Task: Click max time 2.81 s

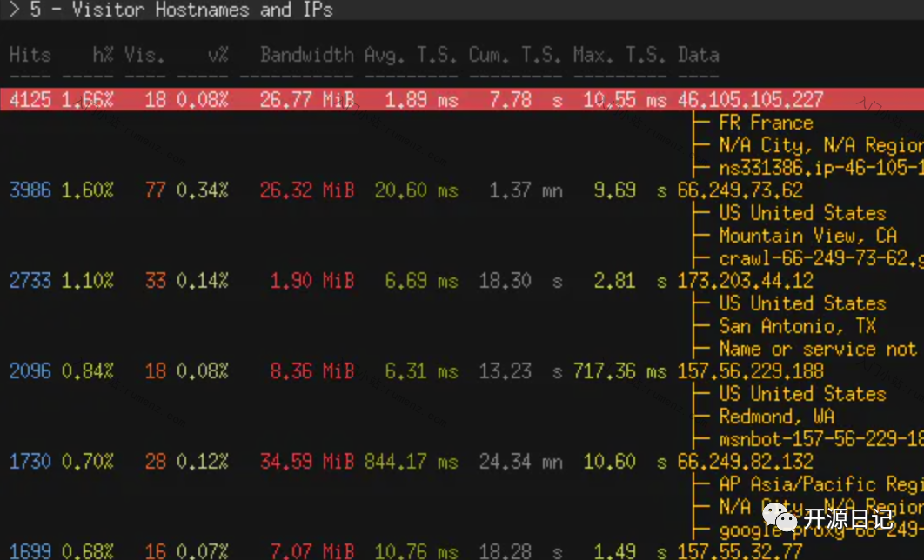Action: [x=630, y=280]
